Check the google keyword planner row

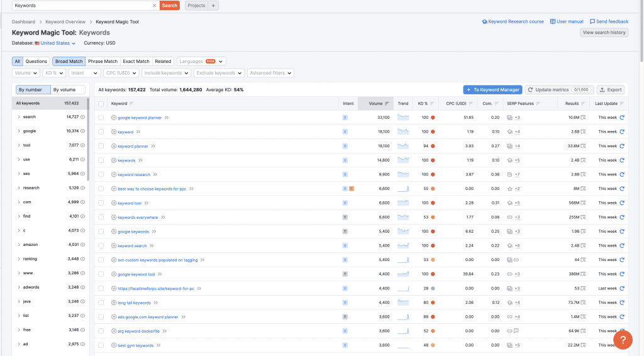[x=101, y=118]
